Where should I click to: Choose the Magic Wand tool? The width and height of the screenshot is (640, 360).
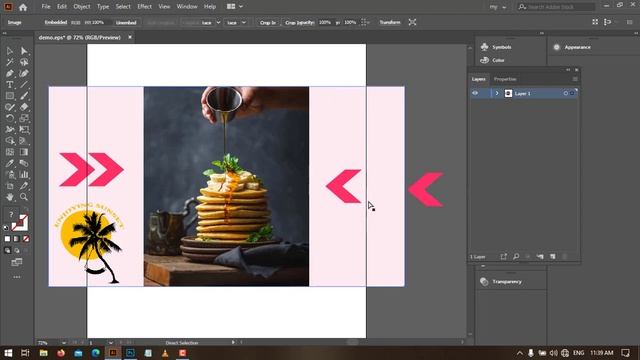[x=10, y=62]
